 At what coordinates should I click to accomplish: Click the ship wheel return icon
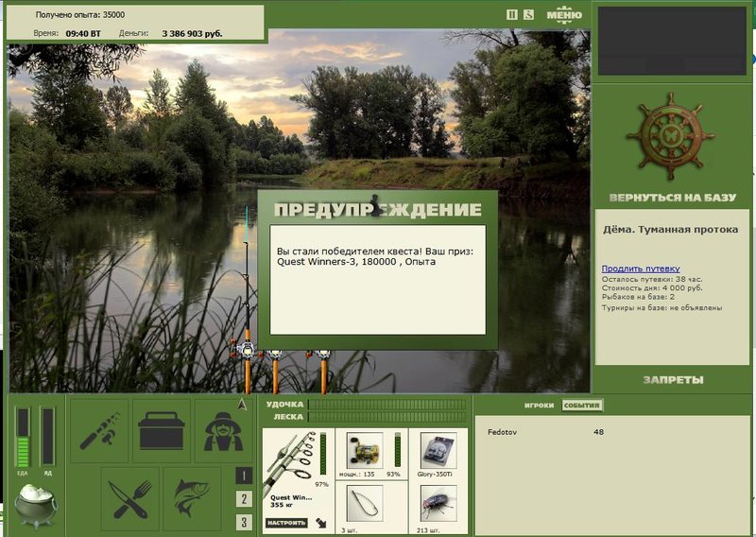[x=672, y=138]
